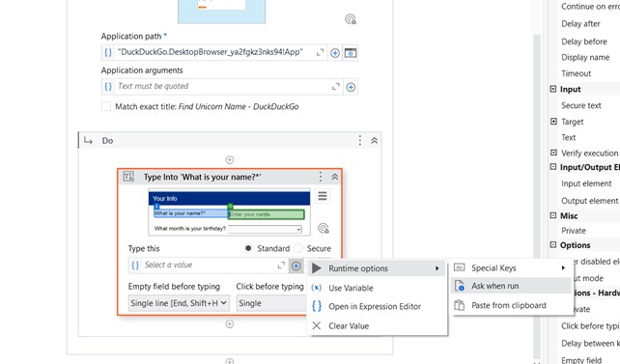This screenshot has width=620, height=364.
Task: Expand the Target property
Action: tap(553, 122)
